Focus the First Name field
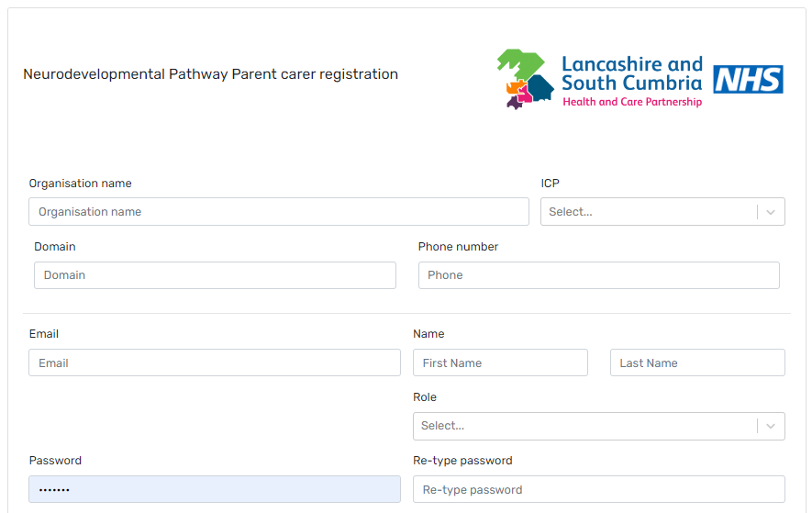Viewport: 812px width, 513px height. 500,362
